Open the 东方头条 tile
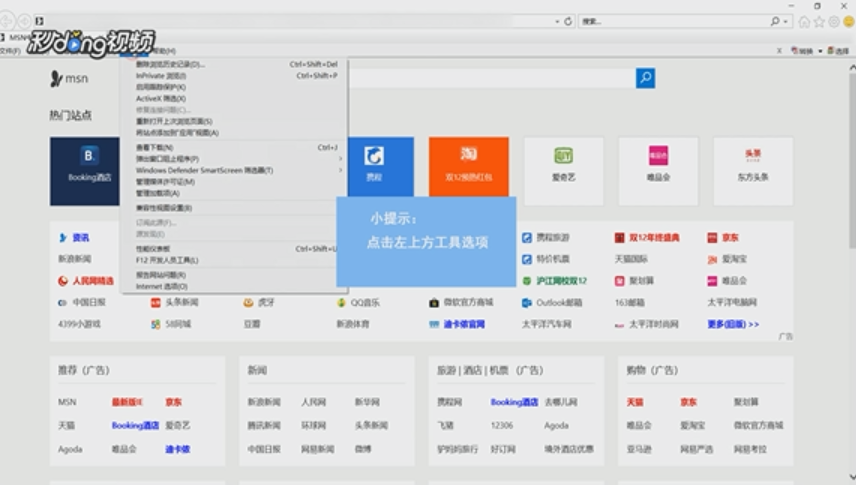The image size is (856, 485). point(753,171)
